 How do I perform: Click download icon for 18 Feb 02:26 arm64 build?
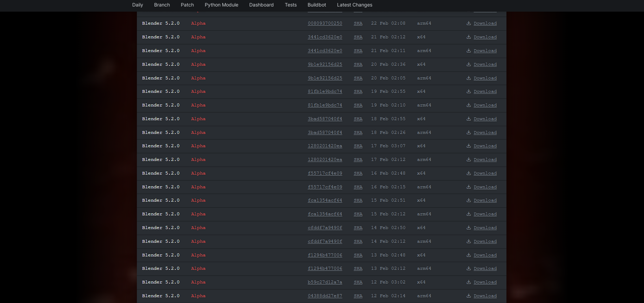click(x=469, y=132)
